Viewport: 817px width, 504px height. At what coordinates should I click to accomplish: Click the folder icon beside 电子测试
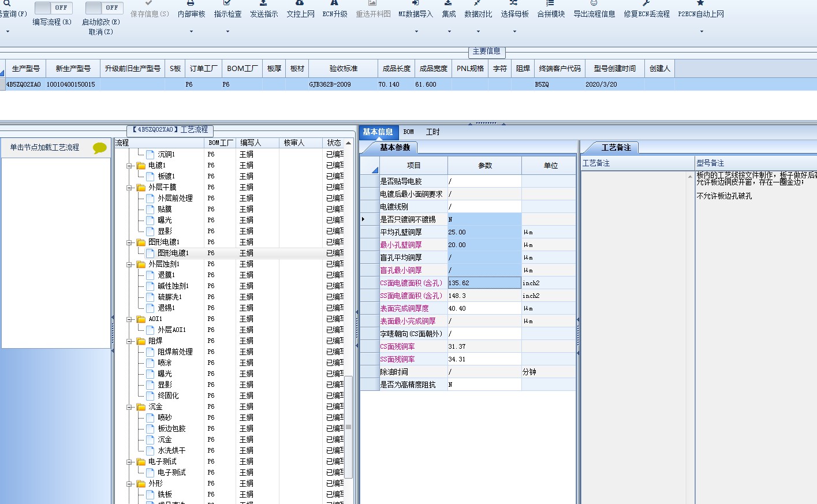[x=141, y=462]
